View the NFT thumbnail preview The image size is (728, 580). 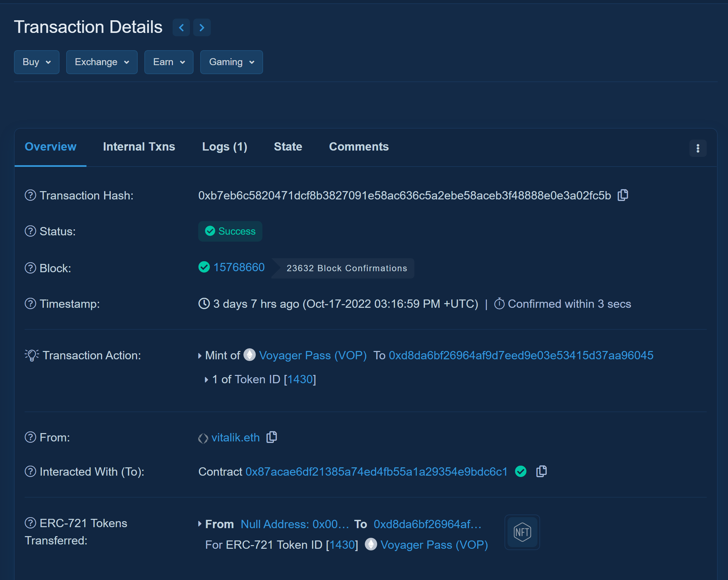(x=522, y=532)
